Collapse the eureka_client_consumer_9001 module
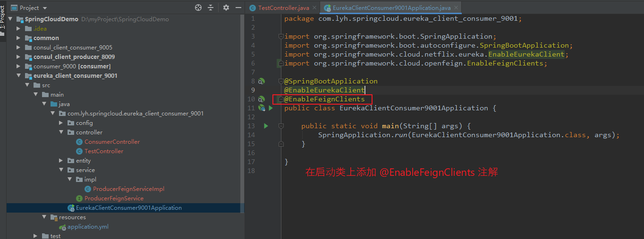 coord(18,75)
